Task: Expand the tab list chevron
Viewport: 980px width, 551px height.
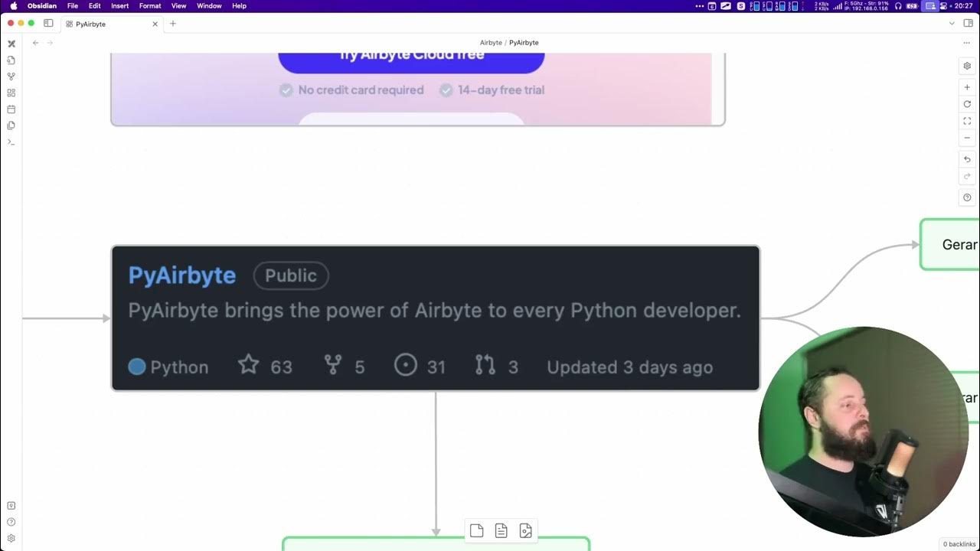Action: [x=951, y=24]
